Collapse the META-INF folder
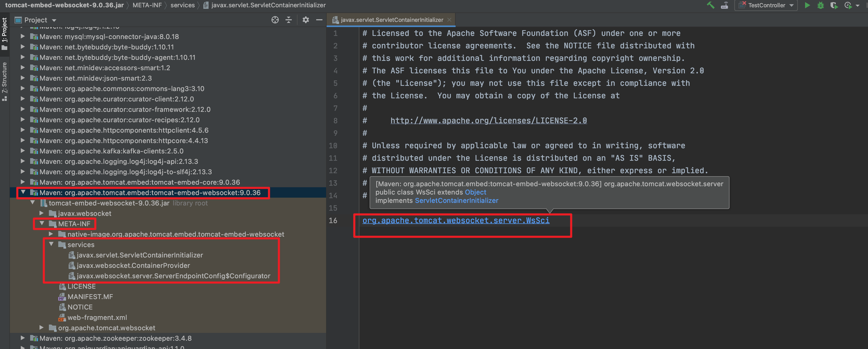Screen dimensions: 868x349 (42, 223)
